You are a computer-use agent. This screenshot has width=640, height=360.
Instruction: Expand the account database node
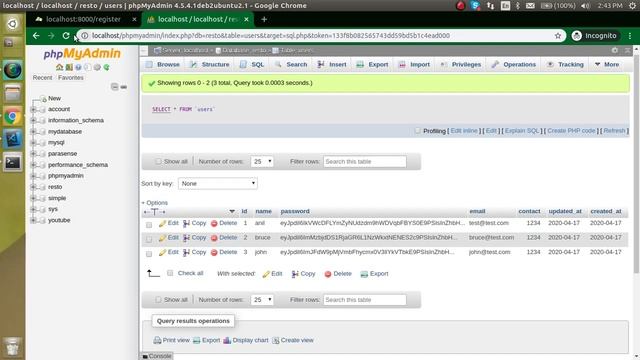click(33, 109)
